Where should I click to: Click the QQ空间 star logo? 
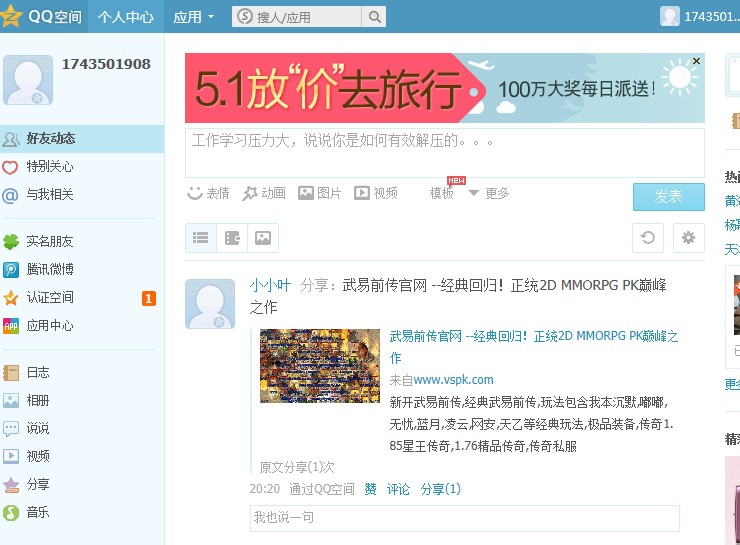point(11,16)
